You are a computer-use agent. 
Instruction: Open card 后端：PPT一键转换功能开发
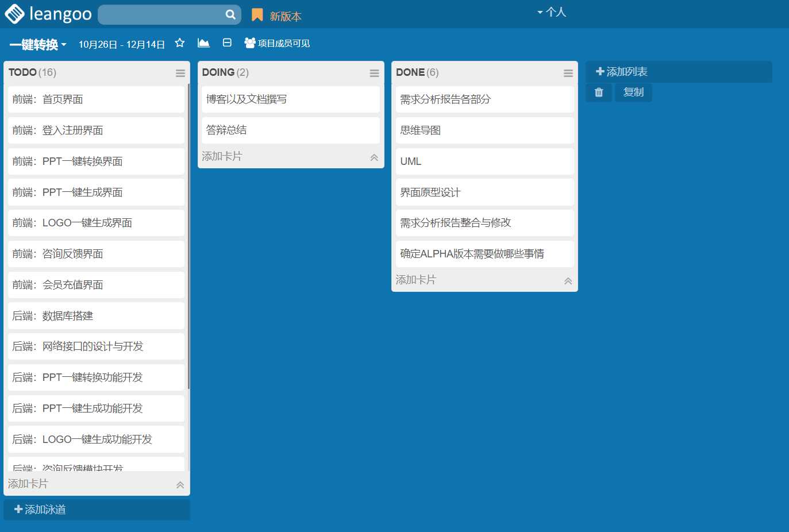pos(96,377)
